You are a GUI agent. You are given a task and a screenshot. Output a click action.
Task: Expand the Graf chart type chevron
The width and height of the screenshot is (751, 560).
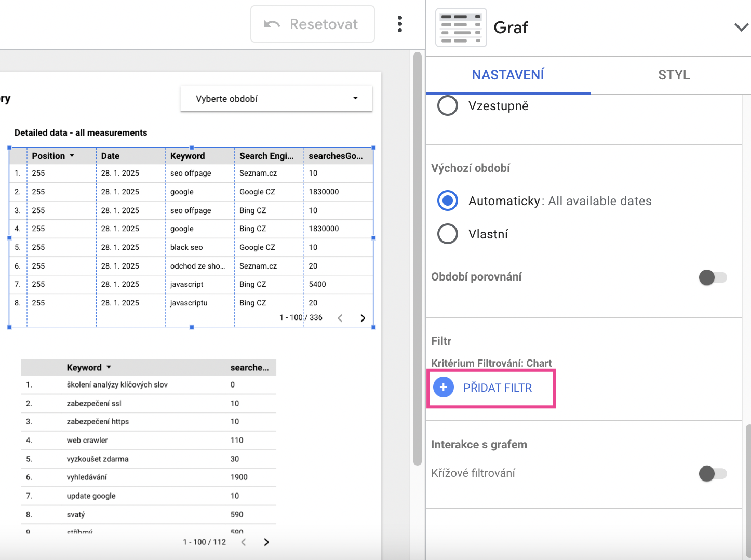coord(741,27)
